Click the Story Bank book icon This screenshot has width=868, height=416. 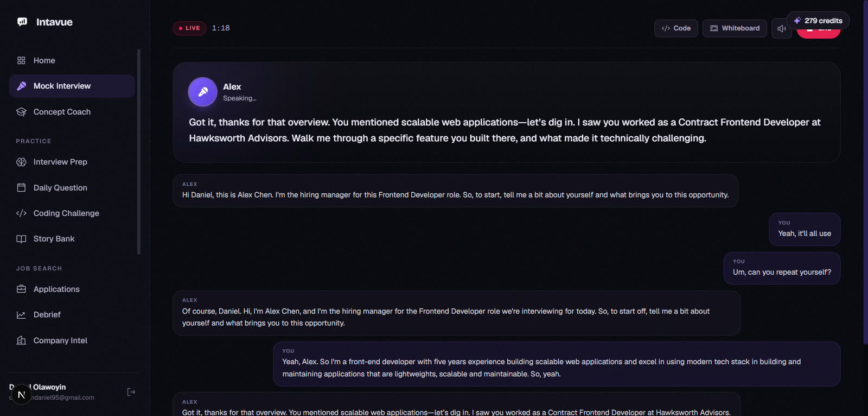[x=21, y=239]
